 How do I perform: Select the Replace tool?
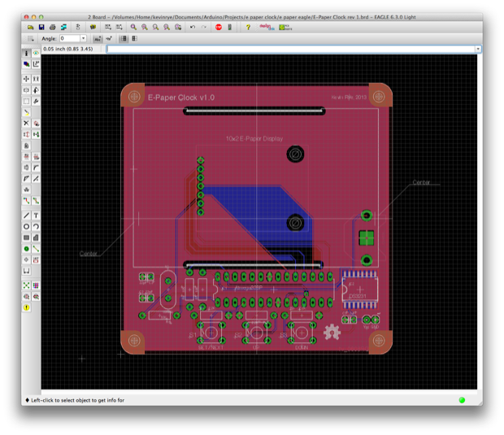click(x=36, y=135)
